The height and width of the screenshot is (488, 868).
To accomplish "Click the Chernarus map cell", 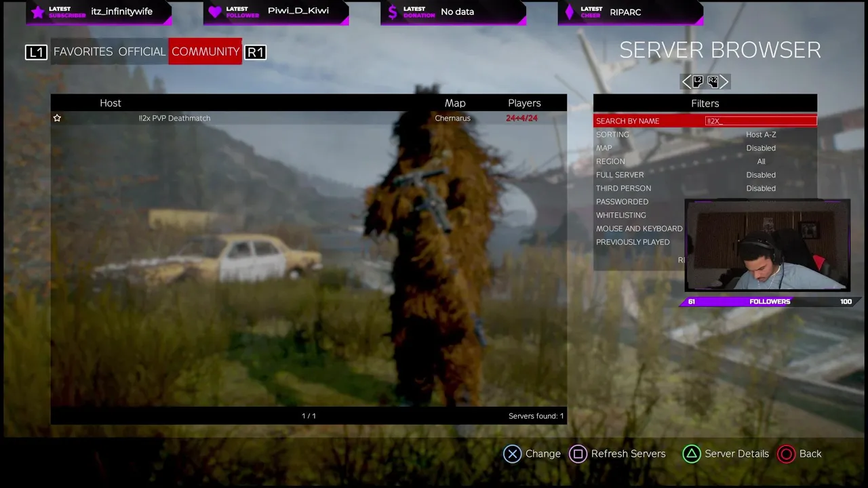I will (x=452, y=118).
